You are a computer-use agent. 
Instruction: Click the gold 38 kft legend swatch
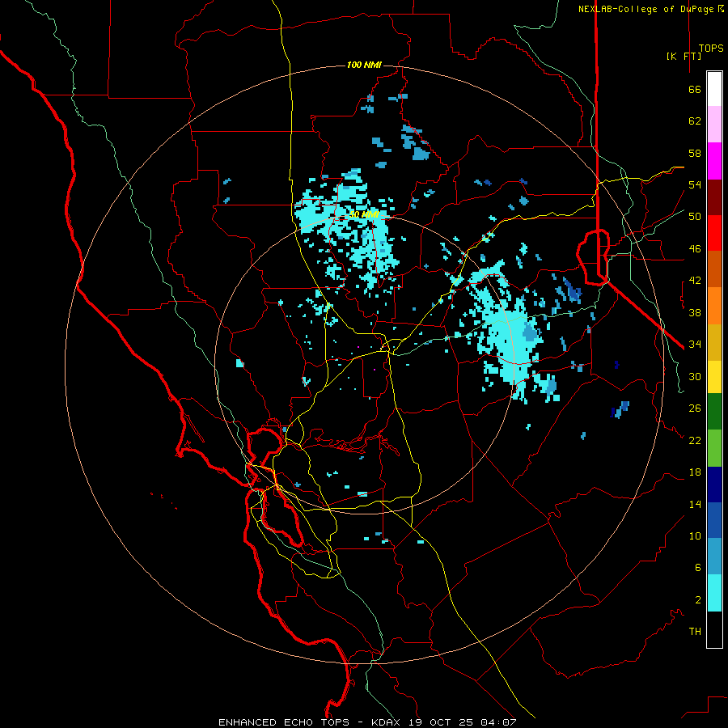click(x=714, y=342)
